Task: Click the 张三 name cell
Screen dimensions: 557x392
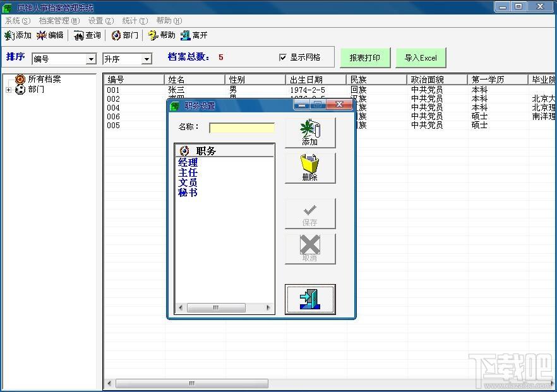Action: pyautogui.click(x=177, y=90)
